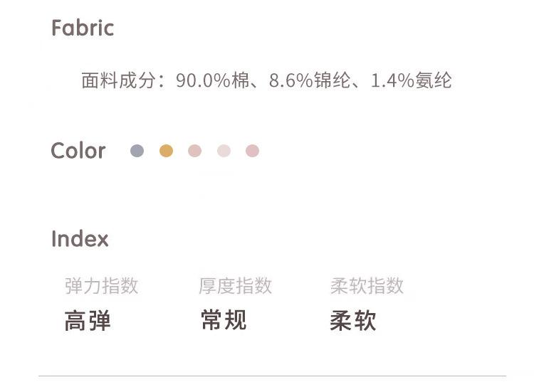The width and height of the screenshot is (534, 392).
Task: Select the 高弹 elasticity value
Action: [x=88, y=321]
